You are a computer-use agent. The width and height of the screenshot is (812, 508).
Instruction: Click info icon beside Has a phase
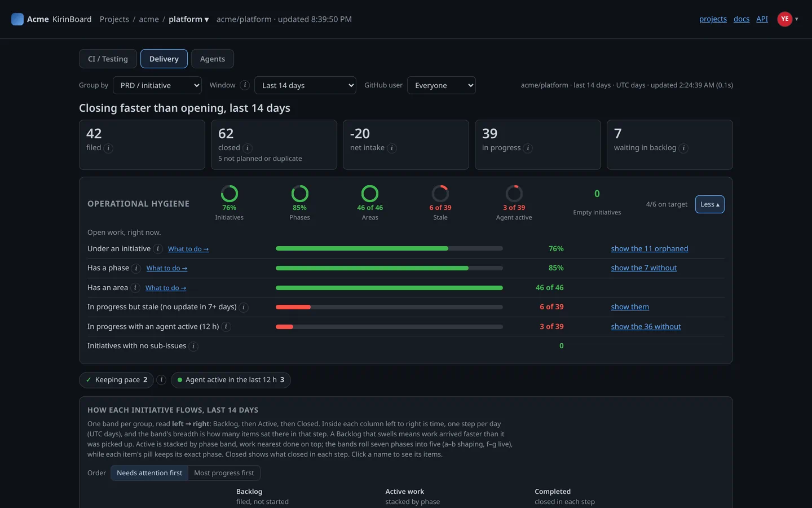[x=136, y=268]
